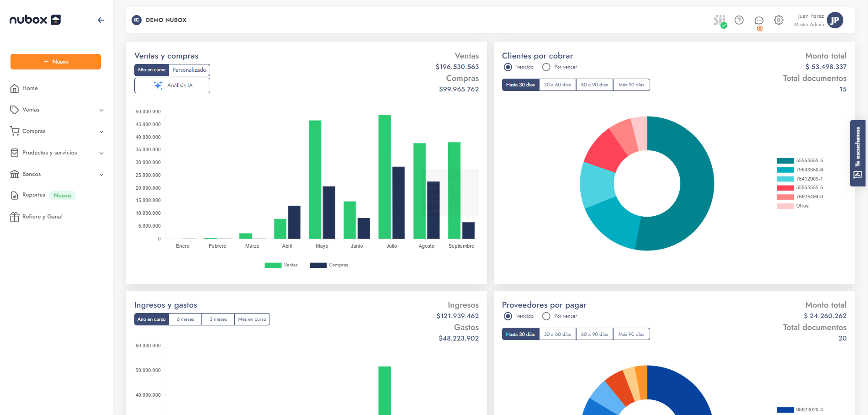Select Año en curso in Ingresos y gastos

[152, 319]
